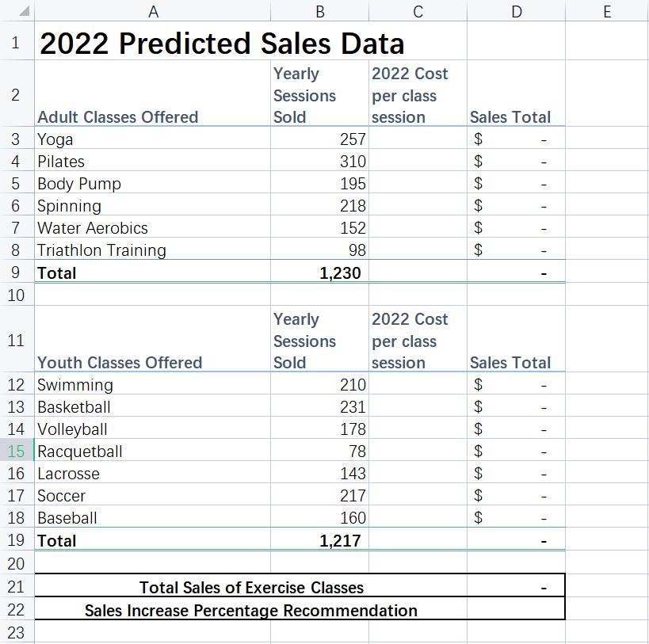Select column header B
Screen dimensions: 649x644
click(x=319, y=12)
